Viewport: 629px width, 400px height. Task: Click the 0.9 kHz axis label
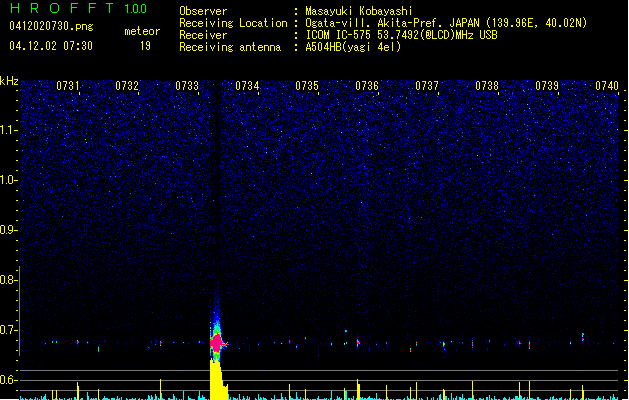click(x=9, y=230)
